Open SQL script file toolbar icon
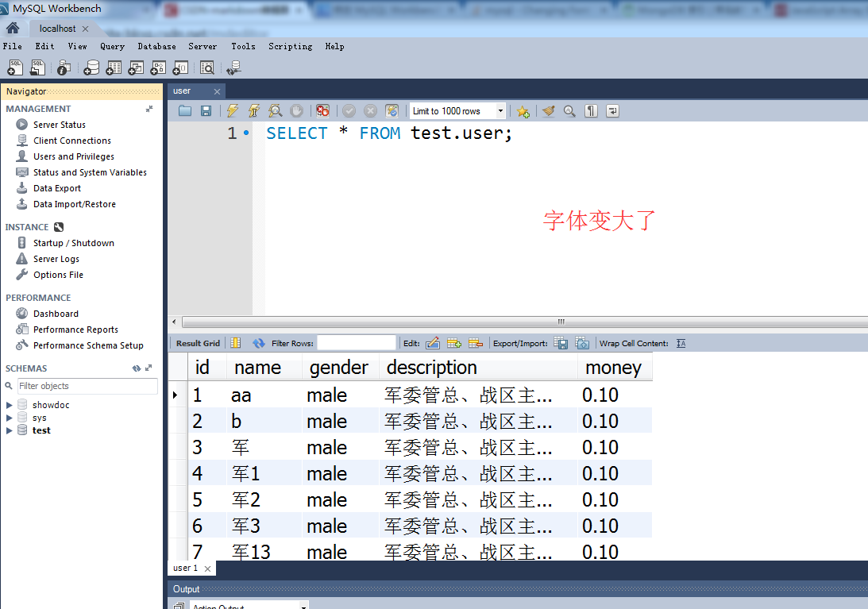The height and width of the screenshot is (609, 868). (37, 67)
